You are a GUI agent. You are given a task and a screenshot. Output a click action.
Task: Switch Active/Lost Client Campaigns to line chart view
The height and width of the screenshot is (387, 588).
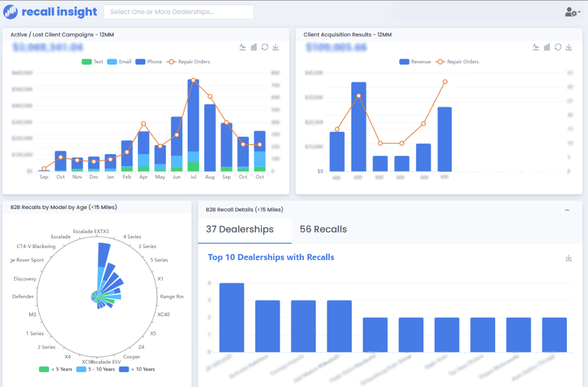pyautogui.click(x=242, y=47)
